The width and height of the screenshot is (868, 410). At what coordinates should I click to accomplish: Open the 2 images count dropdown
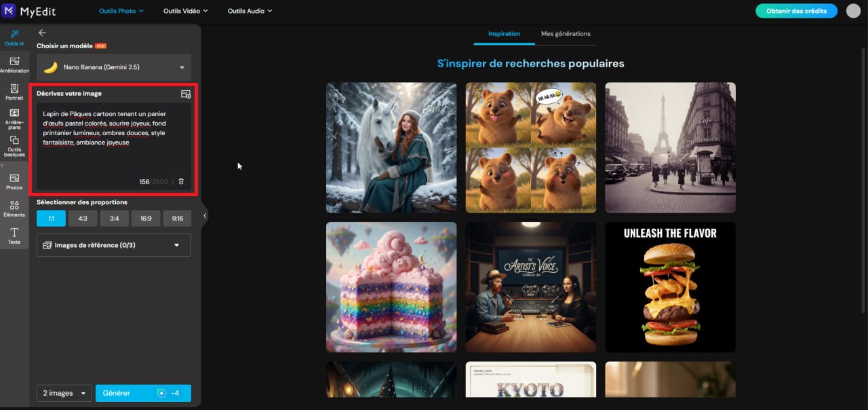point(64,393)
